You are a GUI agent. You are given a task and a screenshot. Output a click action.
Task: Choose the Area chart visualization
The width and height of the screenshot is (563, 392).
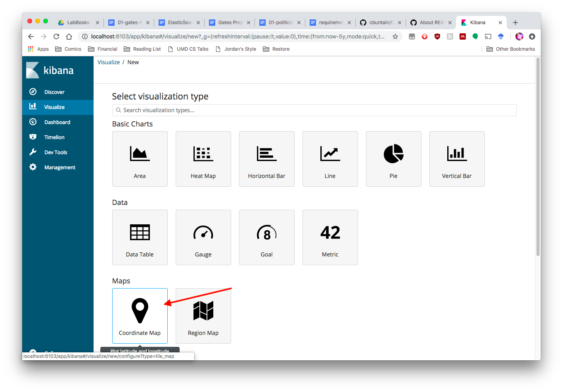[140, 159]
